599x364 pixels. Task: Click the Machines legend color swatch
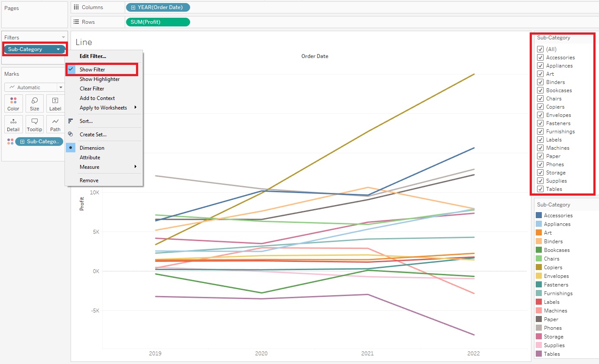[539, 311]
